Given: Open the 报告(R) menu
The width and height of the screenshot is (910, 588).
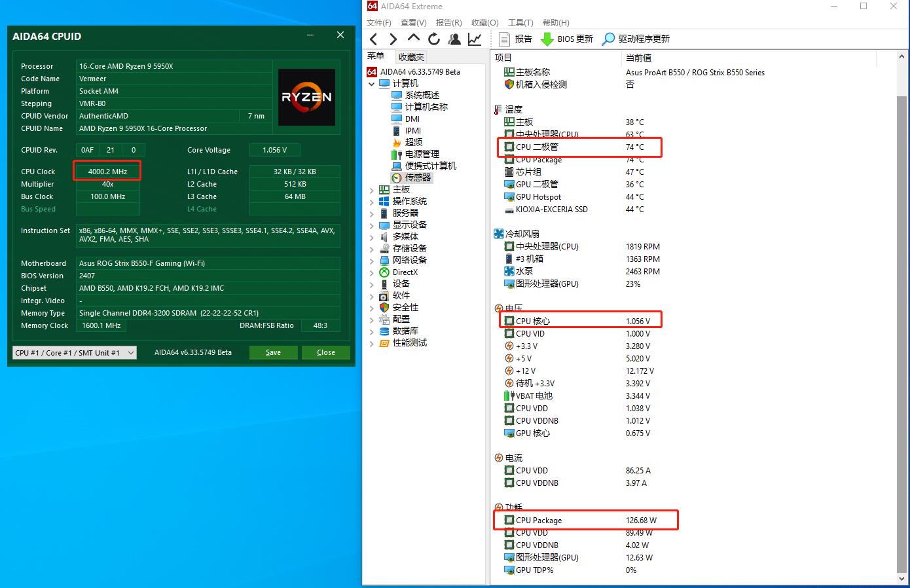Looking at the screenshot, I should (x=449, y=23).
